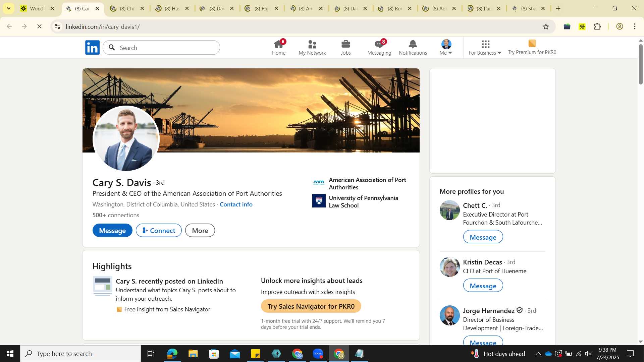Open Task View on taskbar

151,354
